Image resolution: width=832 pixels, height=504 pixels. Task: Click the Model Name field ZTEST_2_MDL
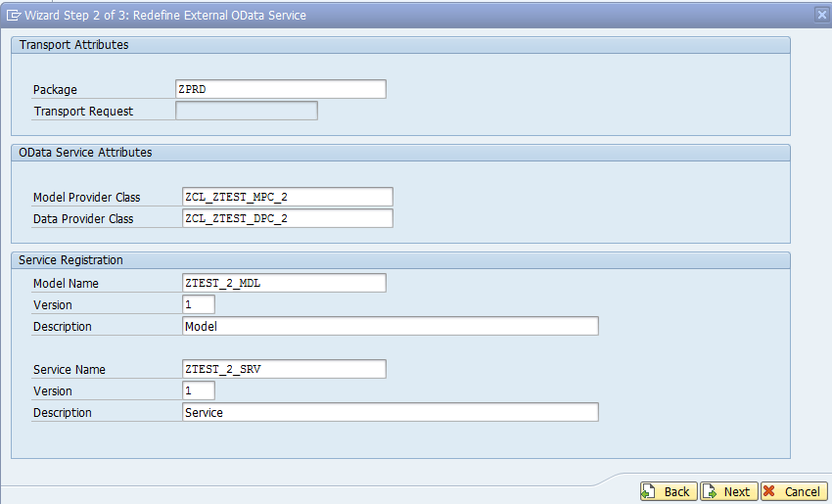pos(284,283)
